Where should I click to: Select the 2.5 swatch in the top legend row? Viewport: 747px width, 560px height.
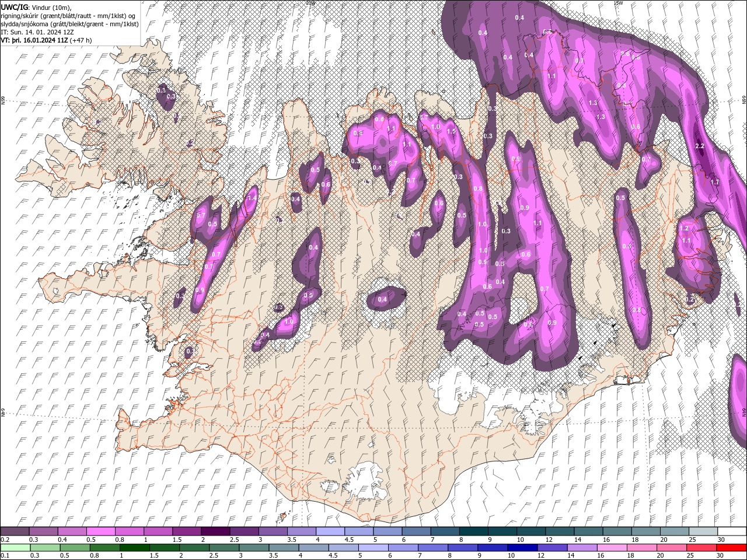click(243, 531)
